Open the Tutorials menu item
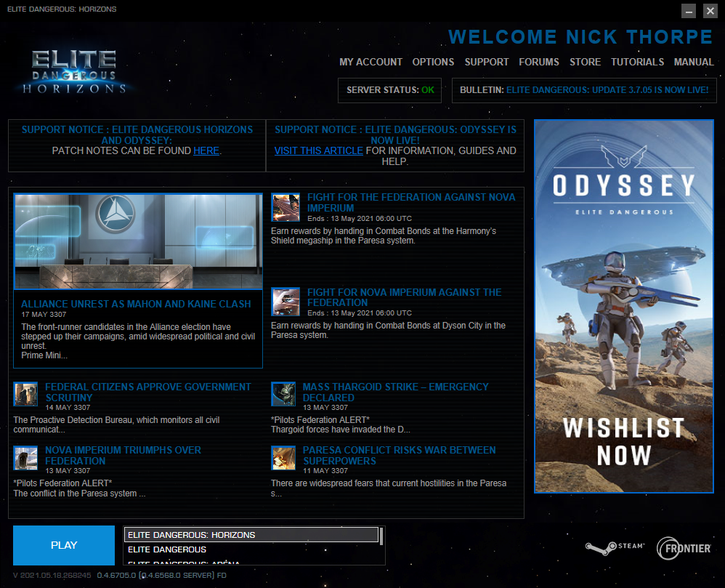The width and height of the screenshot is (725, 588). [x=637, y=62]
